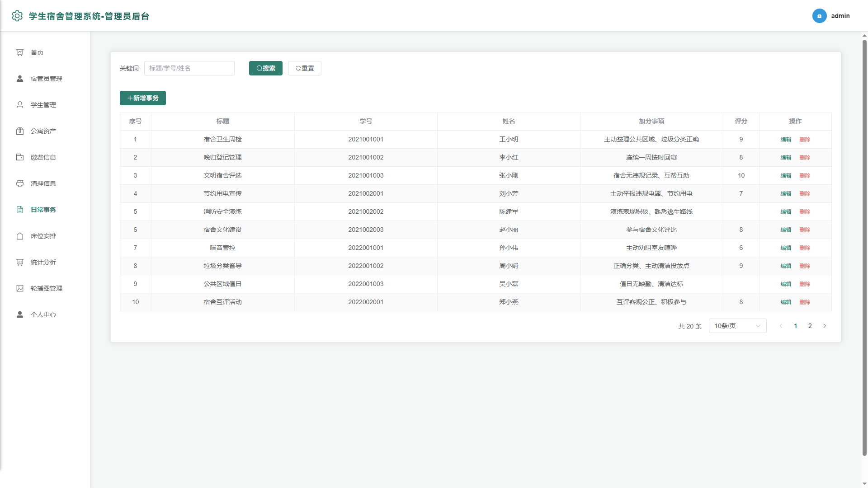Open 学生管理 menu item

(x=45, y=105)
